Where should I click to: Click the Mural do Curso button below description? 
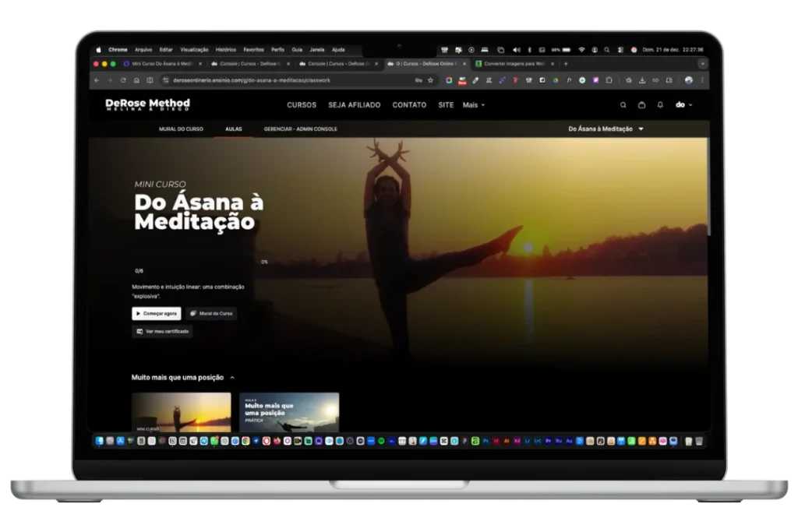point(211,314)
